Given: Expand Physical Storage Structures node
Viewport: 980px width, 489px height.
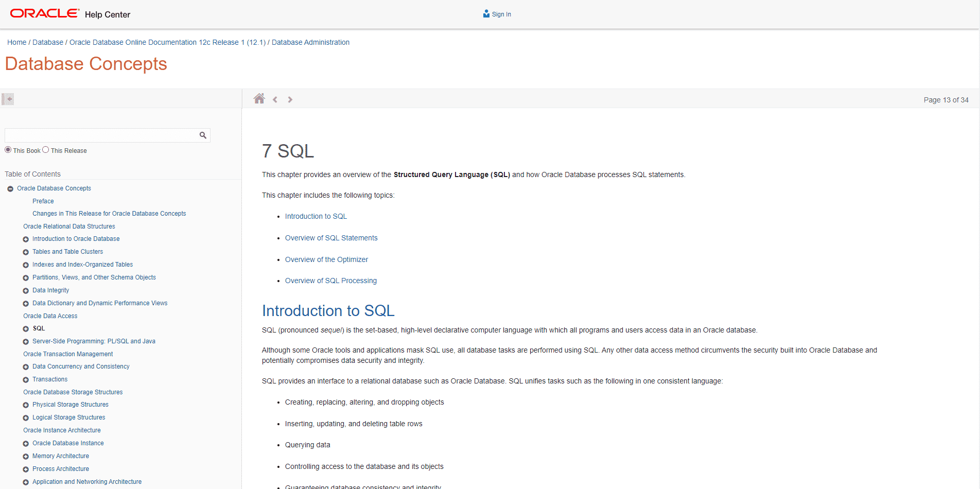Looking at the screenshot, I should [26, 405].
